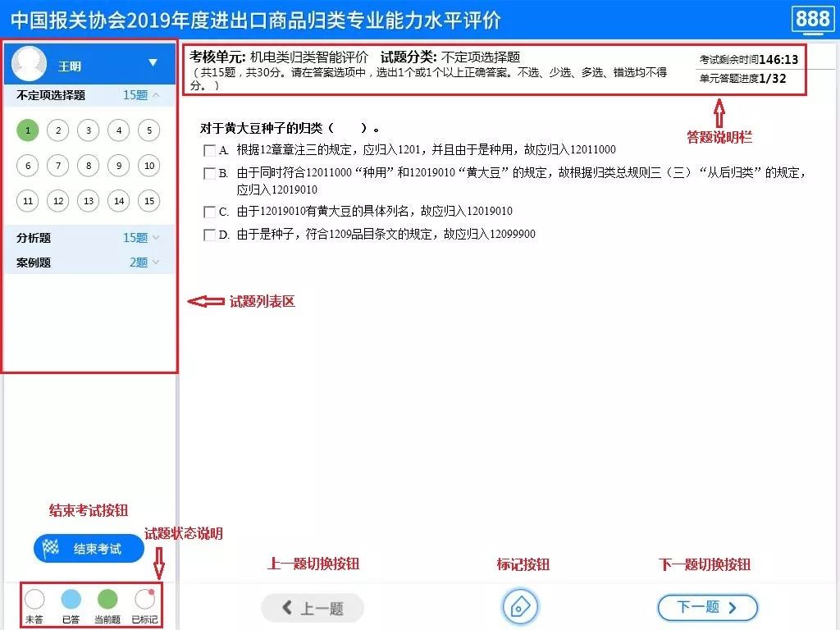
Task: Mark question with tag icon button
Action: pos(520,606)
